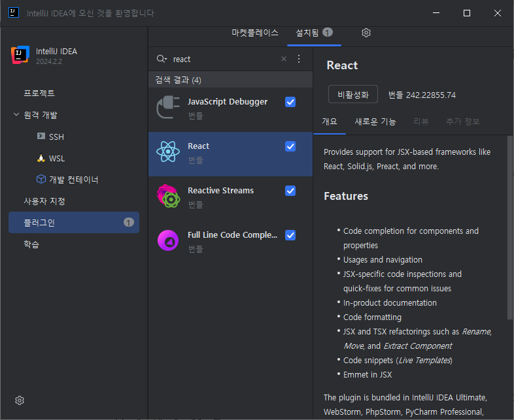
Task: Click the IntelliJ IDEA 2024.2.2 version label
Action: tap(49, 61)
